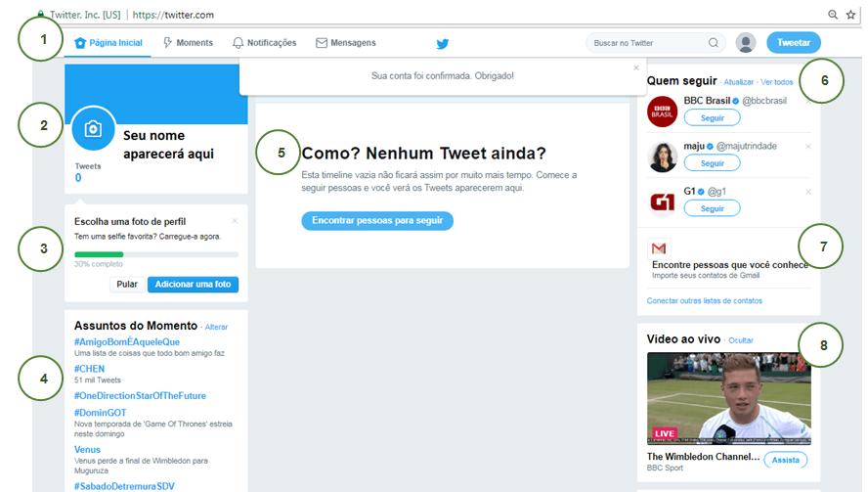Open the profile avatar menu in the top bar

[746, 43]
